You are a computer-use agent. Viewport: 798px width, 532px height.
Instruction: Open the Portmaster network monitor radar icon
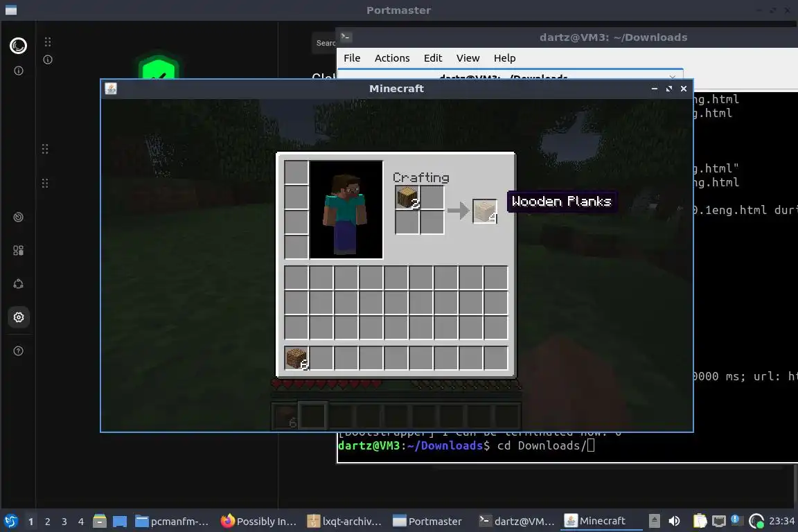click(x=18, y=218)
